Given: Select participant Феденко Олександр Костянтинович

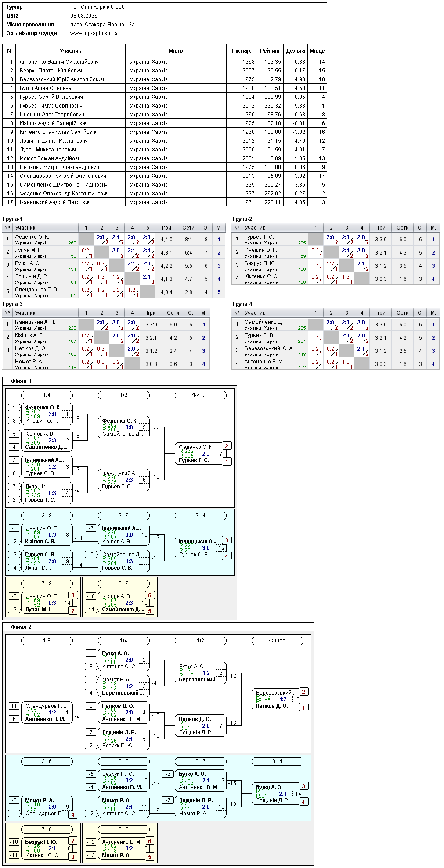Looking at the screenshot, I should click(x=64, y=194).
